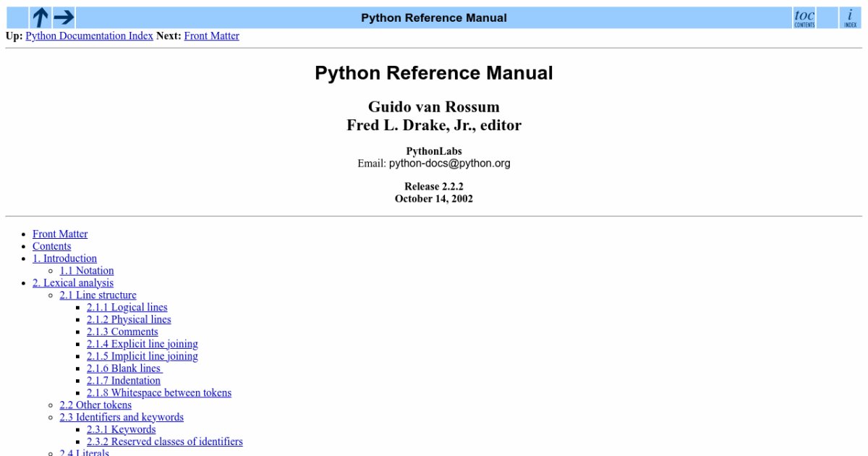
Task: Click the next (right arrow) navigation icon
Action: click(64, 17)
